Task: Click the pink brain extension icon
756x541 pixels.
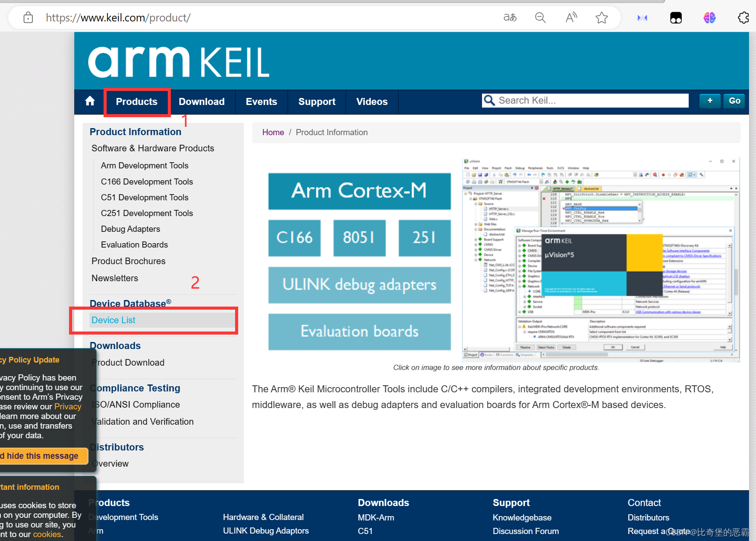Action: click(710, 17)
